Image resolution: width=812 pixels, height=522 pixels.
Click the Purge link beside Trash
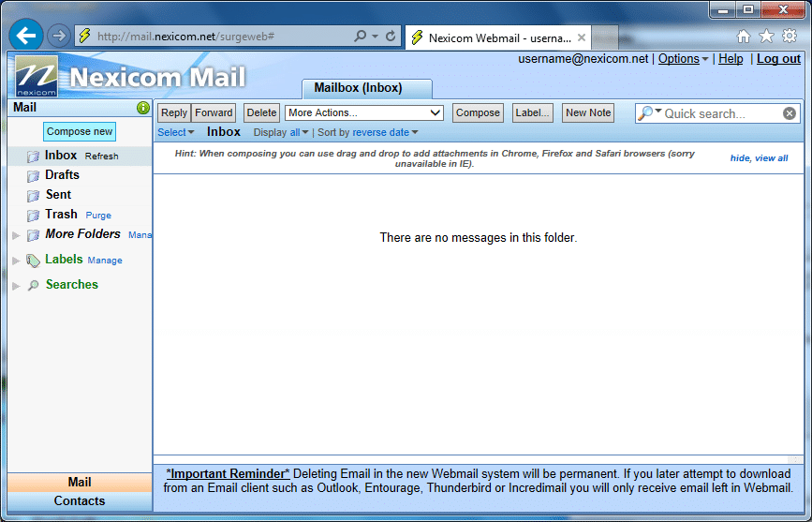click(x=98, y=216)
